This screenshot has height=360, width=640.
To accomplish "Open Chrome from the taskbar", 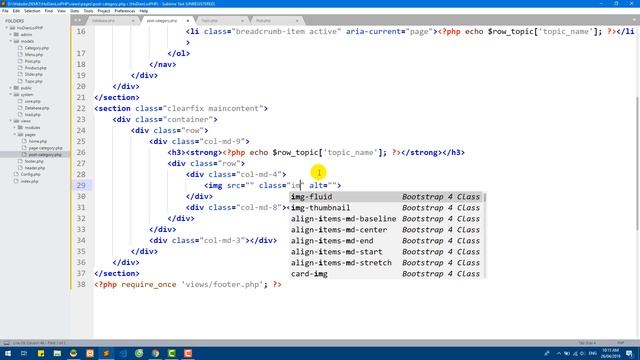I will point(155,353).
